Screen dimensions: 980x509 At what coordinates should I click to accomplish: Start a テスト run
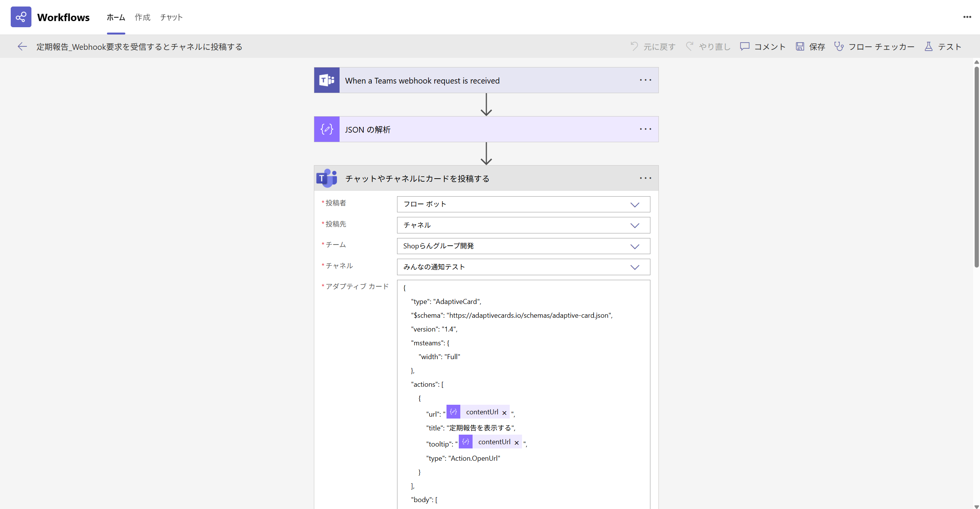(x=943, y=46)
